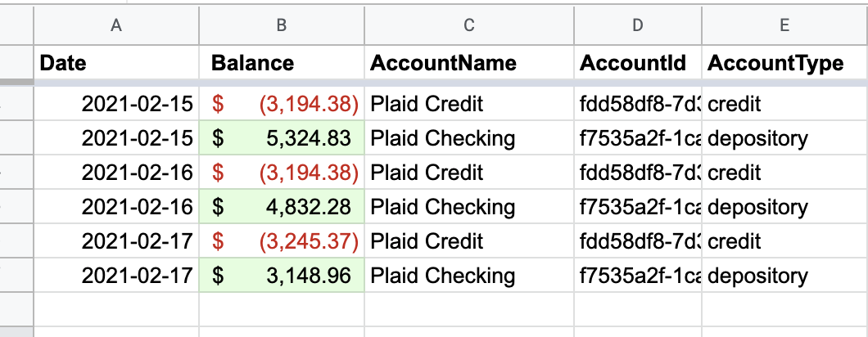Click the fdd58df8 AccountId on the 2021-02-16 row
868x337 pixels.
tap(638, 172)
